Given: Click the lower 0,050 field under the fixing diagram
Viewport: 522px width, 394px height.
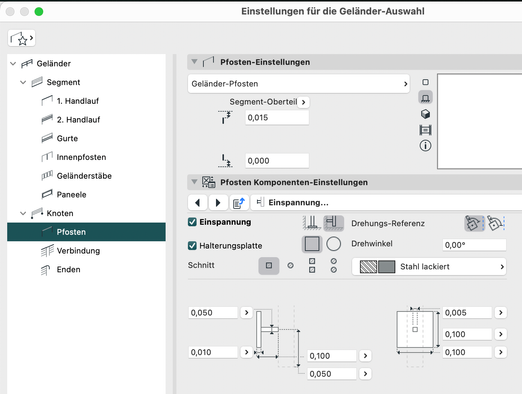Looking at the screenshot, I should pos(332,374).
